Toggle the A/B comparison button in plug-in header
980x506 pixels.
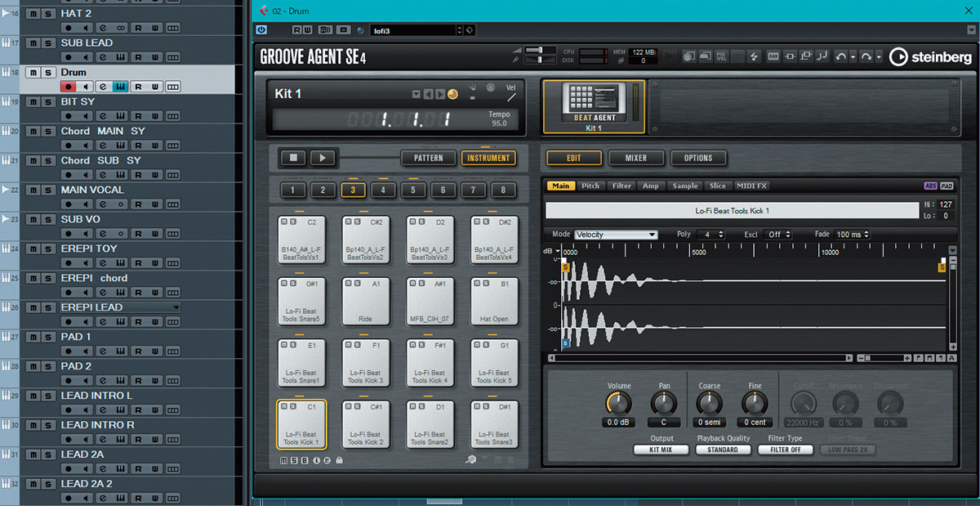point(326,30)
